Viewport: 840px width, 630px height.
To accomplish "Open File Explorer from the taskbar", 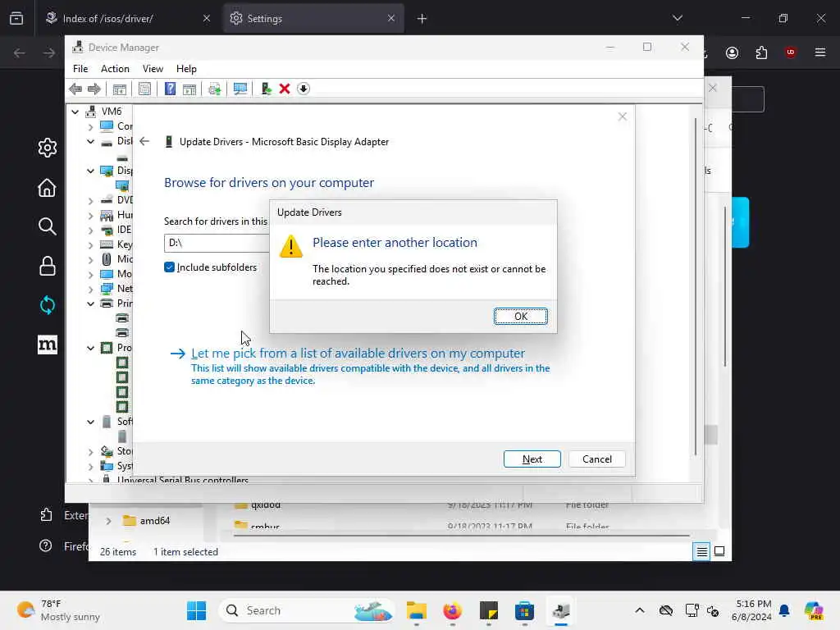I will point(416,610).
